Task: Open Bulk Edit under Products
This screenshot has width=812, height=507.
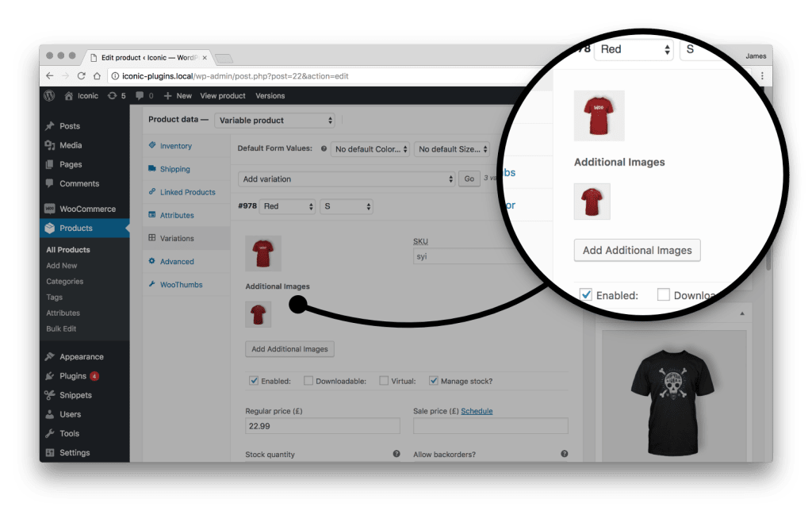Action: tap(61, 328)
